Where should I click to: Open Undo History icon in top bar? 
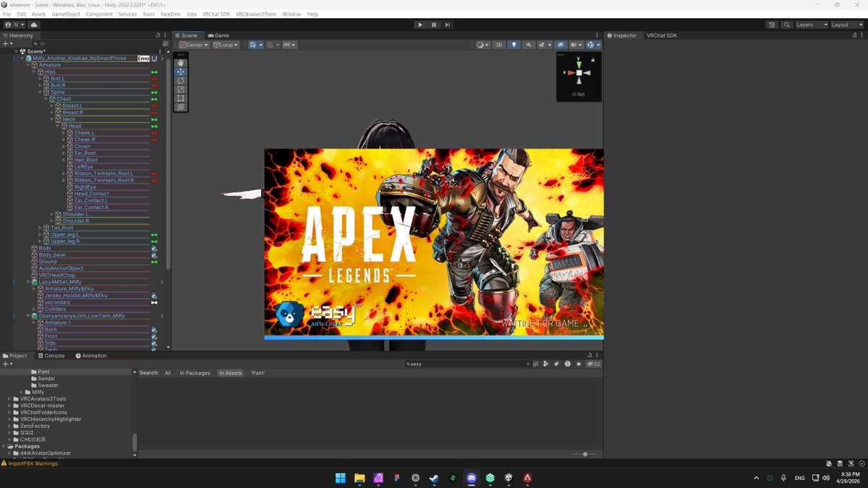tap(772, 25)
